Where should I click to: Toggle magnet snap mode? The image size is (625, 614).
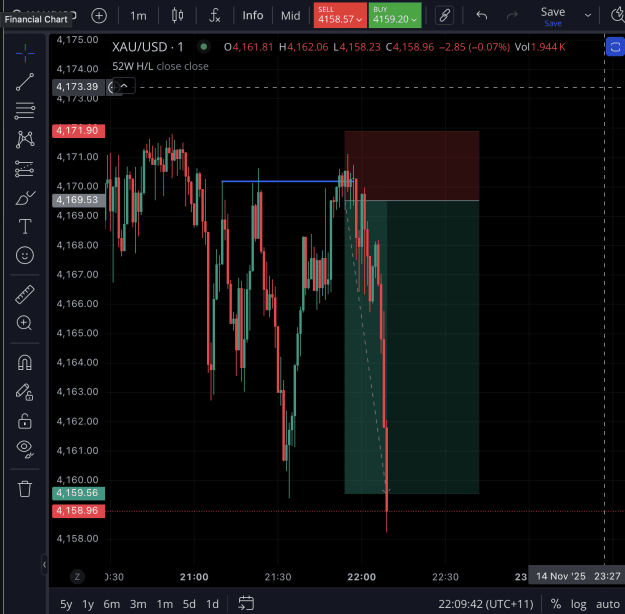click(25, 363)
